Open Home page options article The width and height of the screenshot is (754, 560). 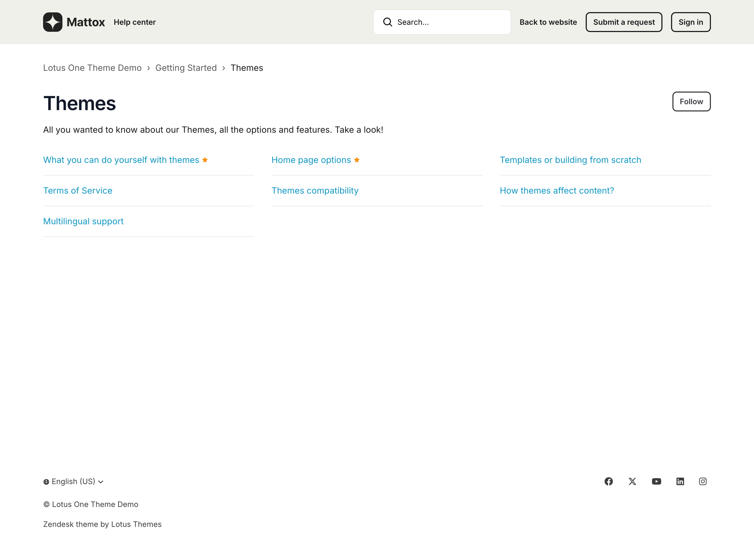[311, 160]
